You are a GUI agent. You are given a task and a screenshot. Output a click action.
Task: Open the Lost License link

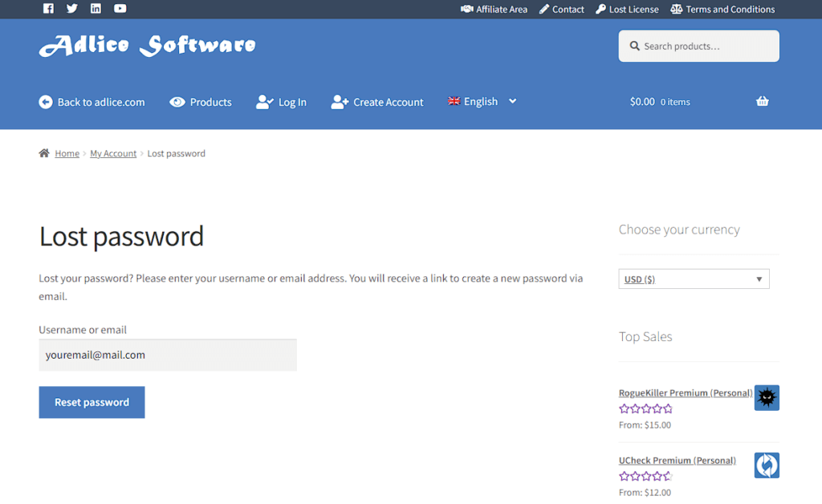click(627, 10)
